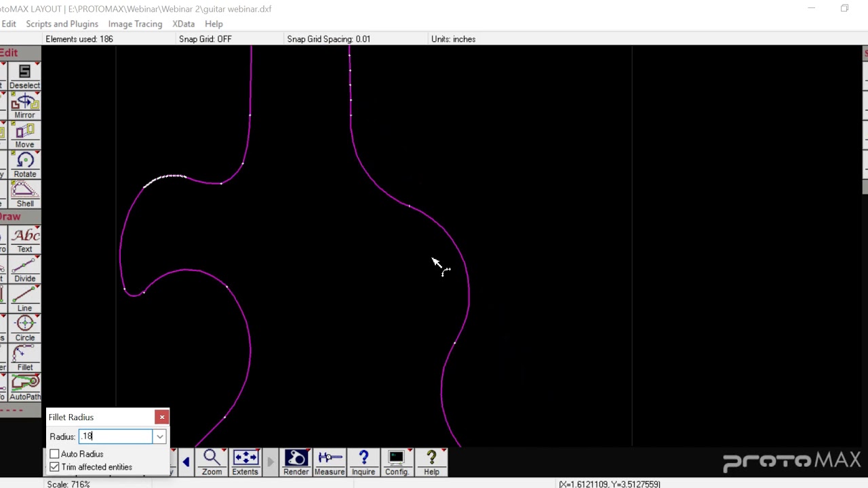Open the Help menu

pos(214,24)
